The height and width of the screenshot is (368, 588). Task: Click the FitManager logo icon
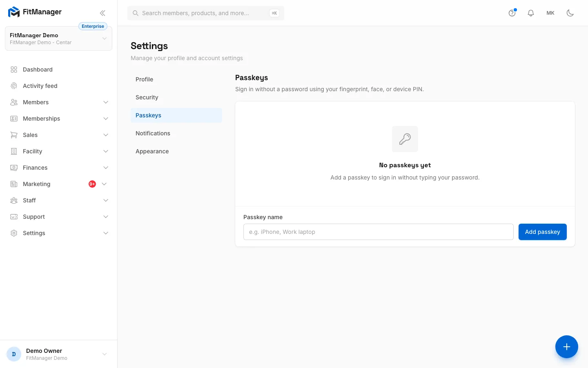(14, 12)
